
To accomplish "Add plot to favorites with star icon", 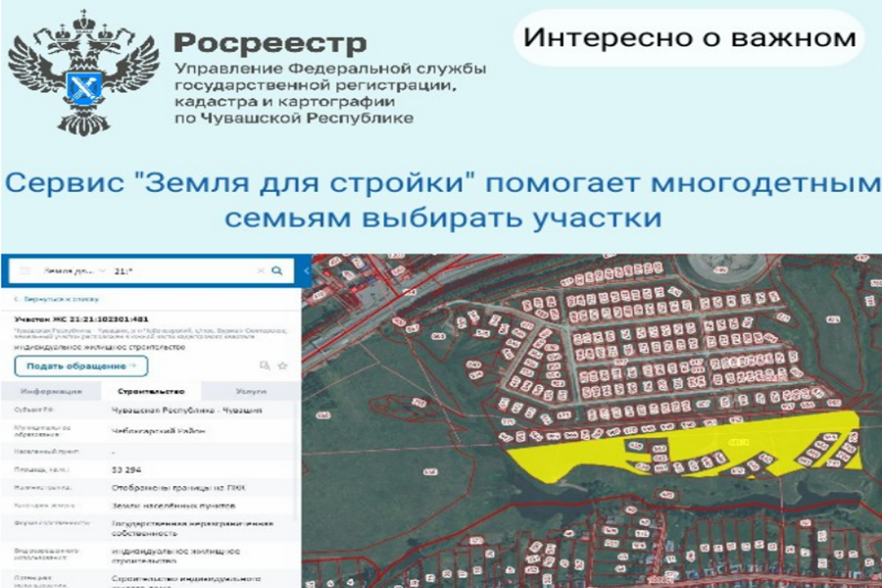I will (283, 366).
